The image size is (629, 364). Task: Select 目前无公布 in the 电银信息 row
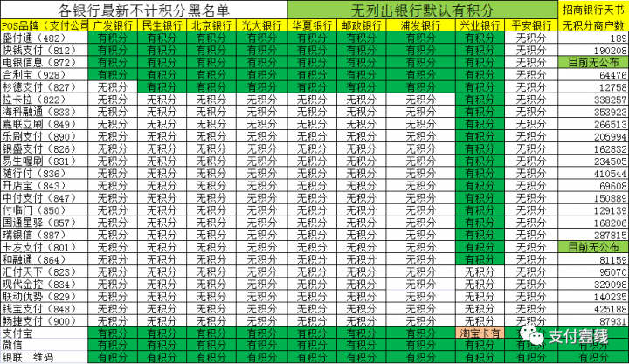pyautogui.click(x=593, y=63)
